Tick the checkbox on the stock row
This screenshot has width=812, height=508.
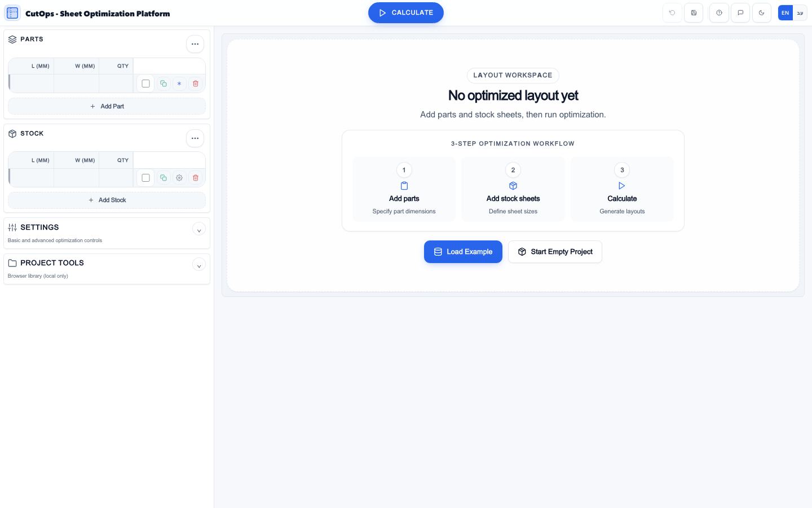pos(145,178)
